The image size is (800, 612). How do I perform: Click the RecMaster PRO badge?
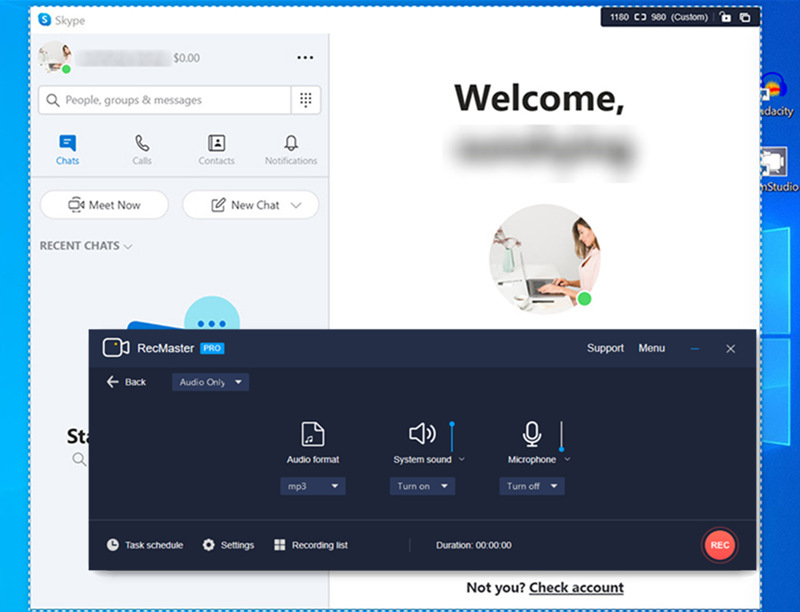pos(212,348)
